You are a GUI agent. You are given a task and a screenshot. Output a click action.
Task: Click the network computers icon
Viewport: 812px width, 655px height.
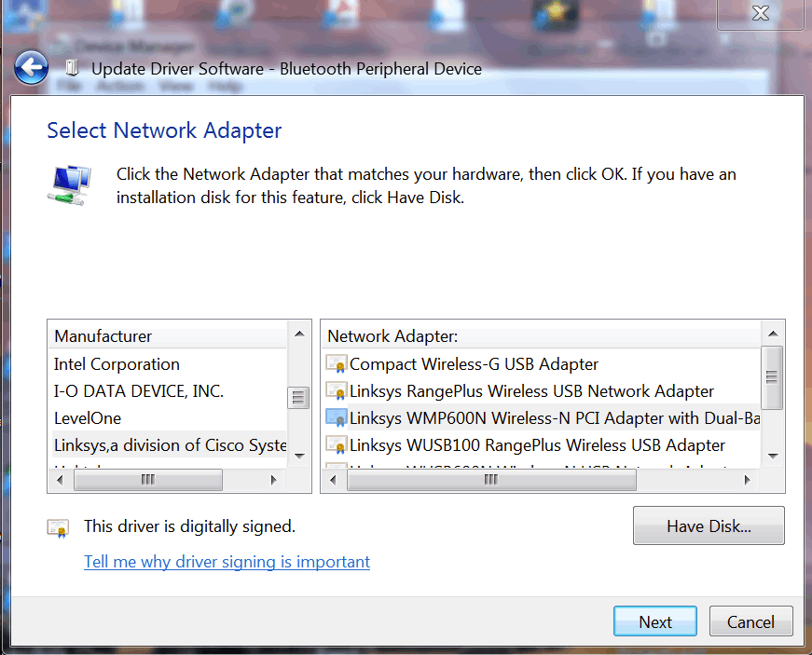coord(70,185)
